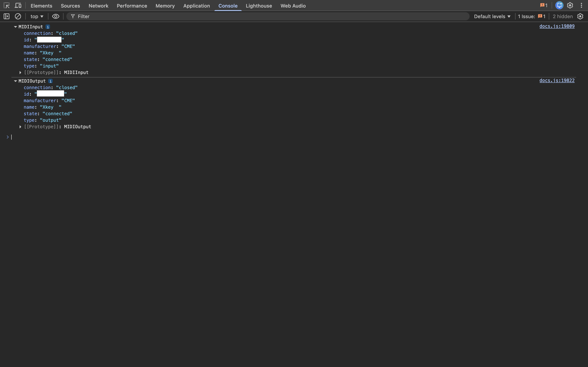The width and height of the screenshot is (588, 367).
Task: Switch to the Web Audio tab
Action: [x=293, y=6]
